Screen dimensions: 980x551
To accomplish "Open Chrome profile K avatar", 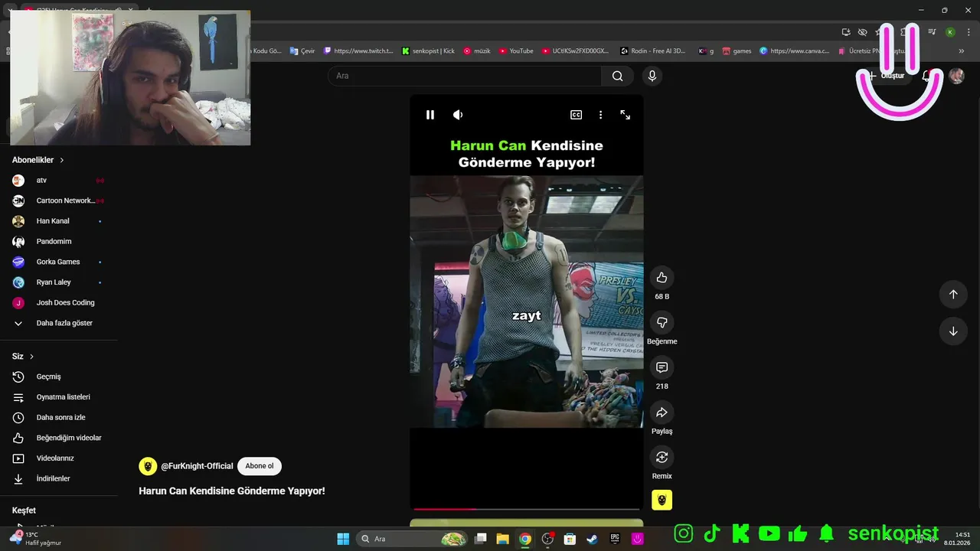I will (950, 32).
